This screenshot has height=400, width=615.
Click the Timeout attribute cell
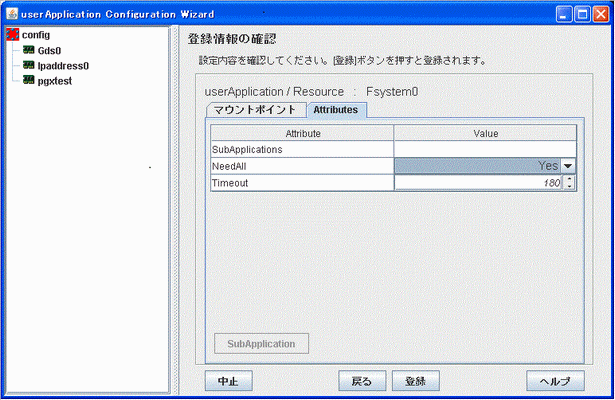tap(302, 183)
